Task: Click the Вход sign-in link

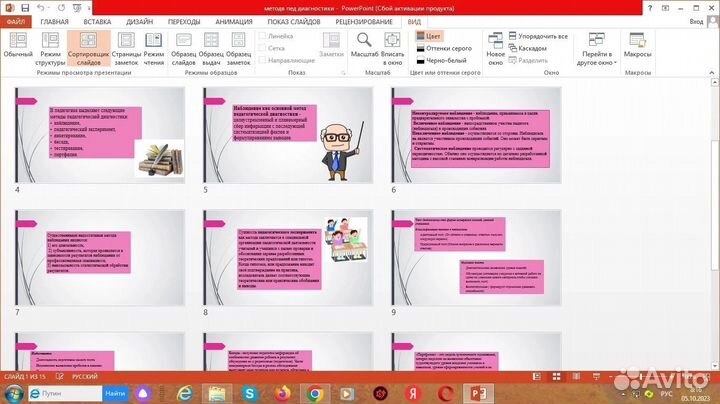Action: 696,22
